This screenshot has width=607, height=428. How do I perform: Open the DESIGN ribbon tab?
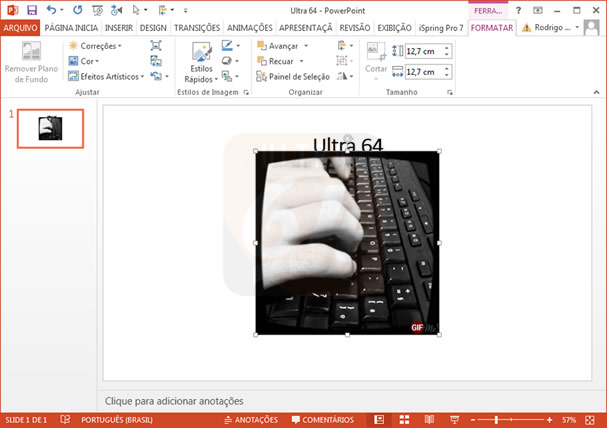click(x=153, y=28)
